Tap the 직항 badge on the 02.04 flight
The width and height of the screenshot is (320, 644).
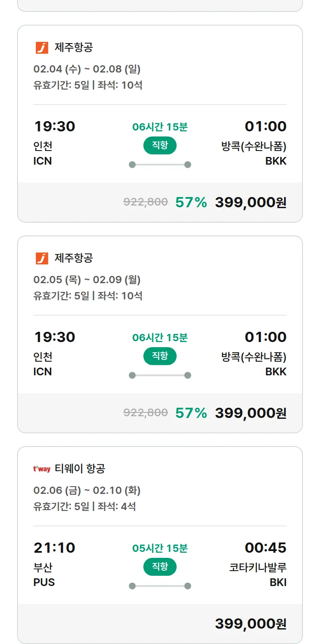160,145
